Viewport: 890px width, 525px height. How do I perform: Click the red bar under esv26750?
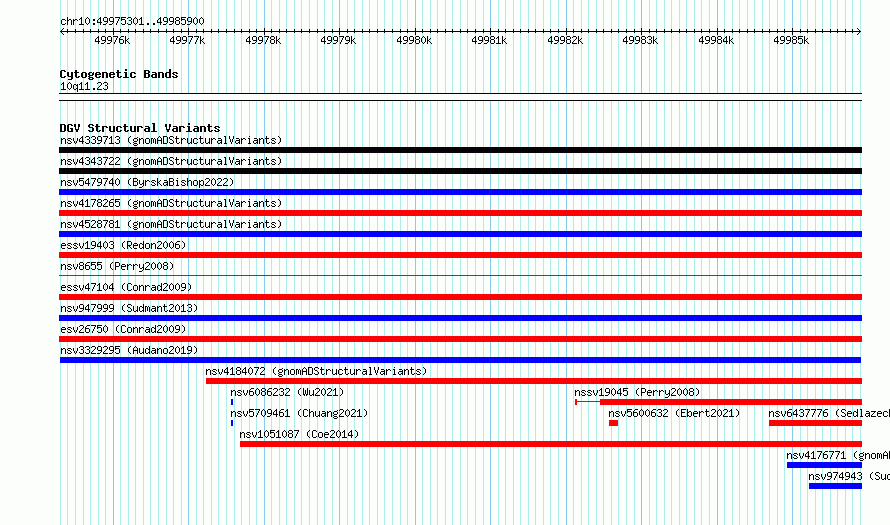(460, 339)
